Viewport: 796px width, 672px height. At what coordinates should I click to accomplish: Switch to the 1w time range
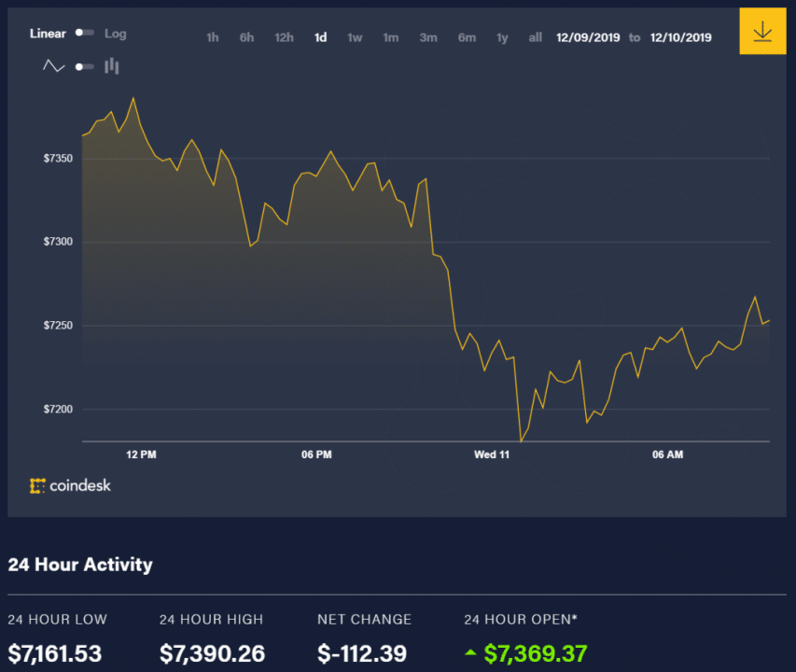355,37
